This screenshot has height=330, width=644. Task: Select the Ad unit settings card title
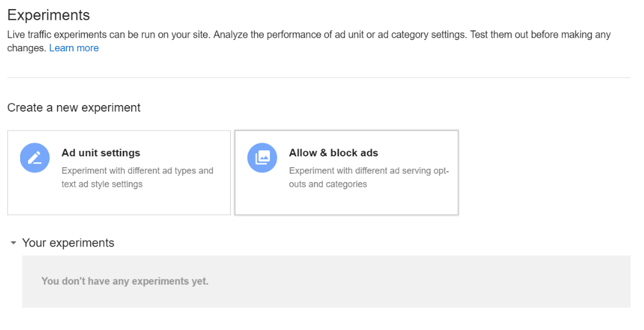[101, 153]
